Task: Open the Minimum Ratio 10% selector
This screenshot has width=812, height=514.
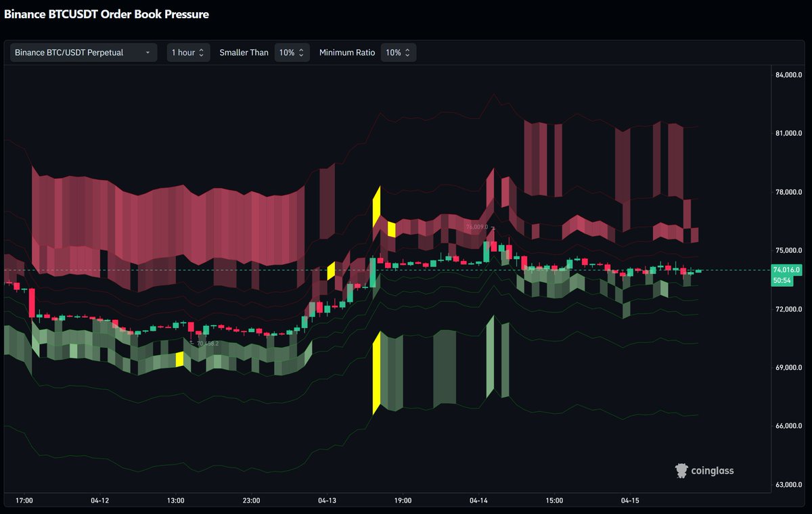Action: pos(399,52)
